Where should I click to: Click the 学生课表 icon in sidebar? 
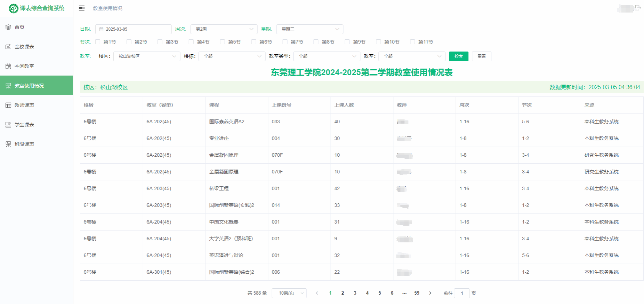pyautogui.click(x=8, y=125)
